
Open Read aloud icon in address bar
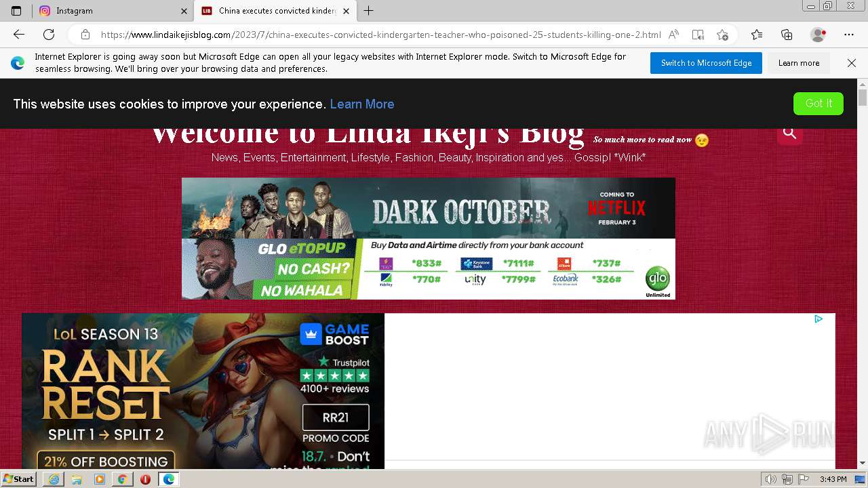coord(673,35)
